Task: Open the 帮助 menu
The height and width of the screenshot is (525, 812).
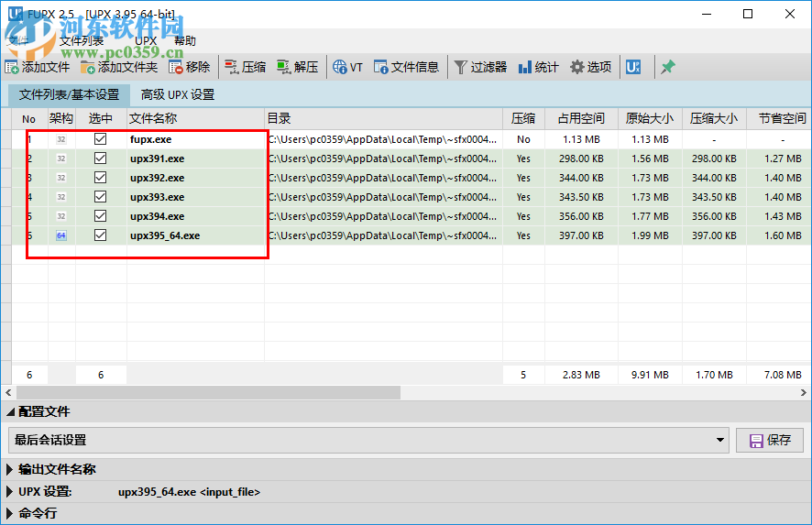Action: pos(185,41)
